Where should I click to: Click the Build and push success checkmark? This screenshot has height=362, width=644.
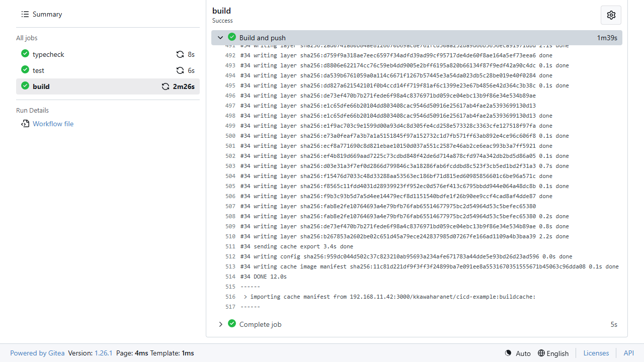232,37
